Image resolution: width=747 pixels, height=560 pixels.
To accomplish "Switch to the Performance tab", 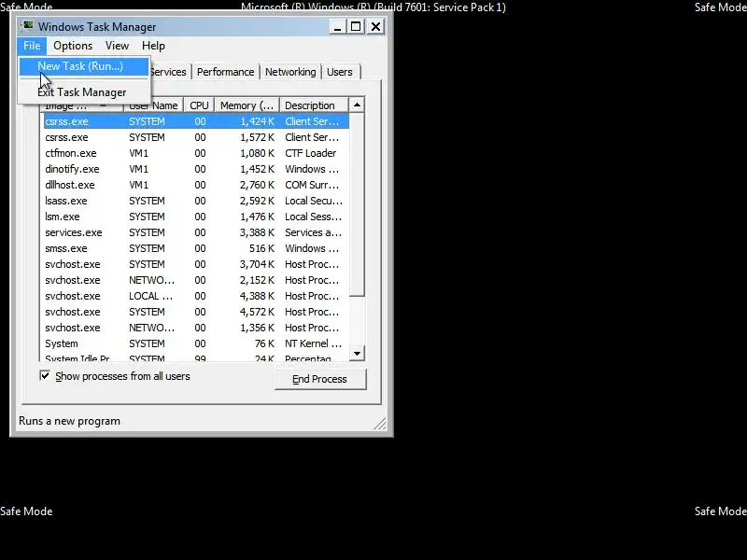I will coord(225,72).
